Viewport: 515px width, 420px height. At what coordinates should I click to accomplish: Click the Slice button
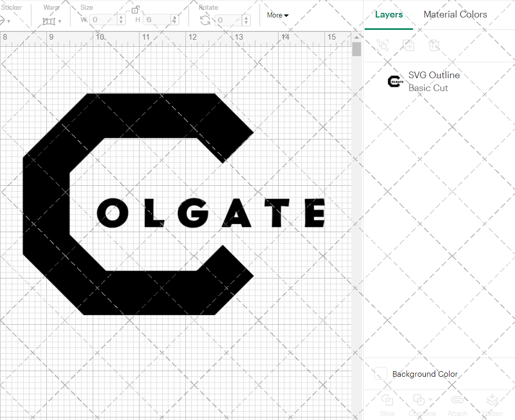click(387, 406)
